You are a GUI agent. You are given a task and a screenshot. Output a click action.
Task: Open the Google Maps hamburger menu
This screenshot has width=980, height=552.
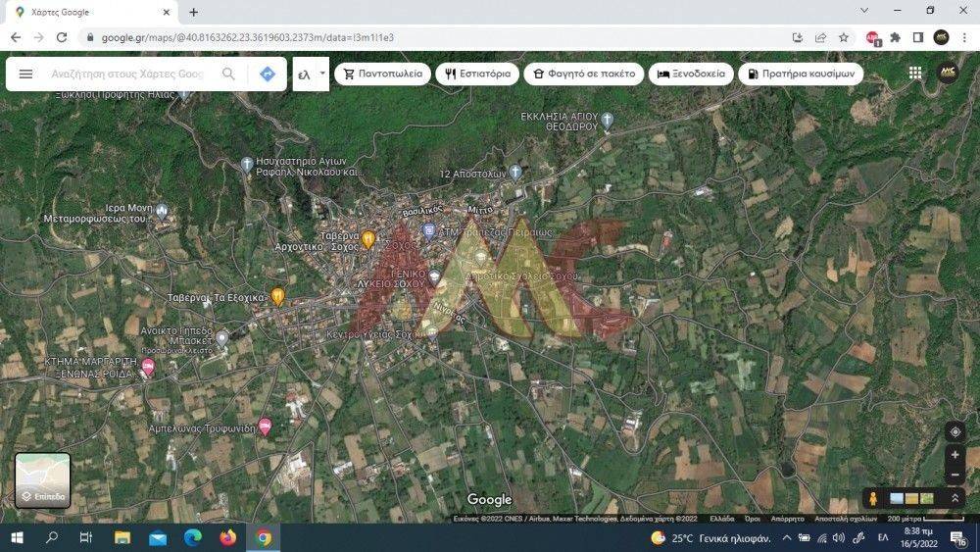(x=26, y=75)
